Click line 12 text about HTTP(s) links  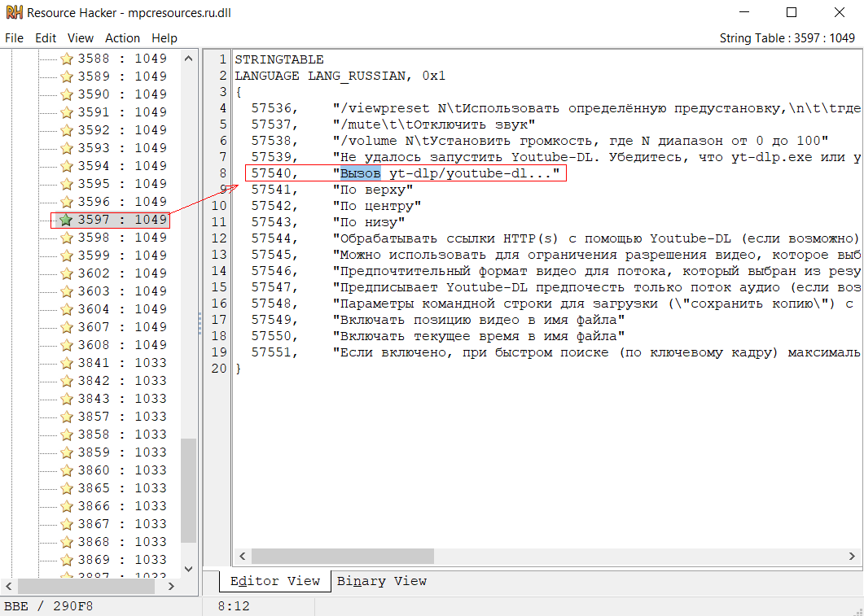(596, 238)
